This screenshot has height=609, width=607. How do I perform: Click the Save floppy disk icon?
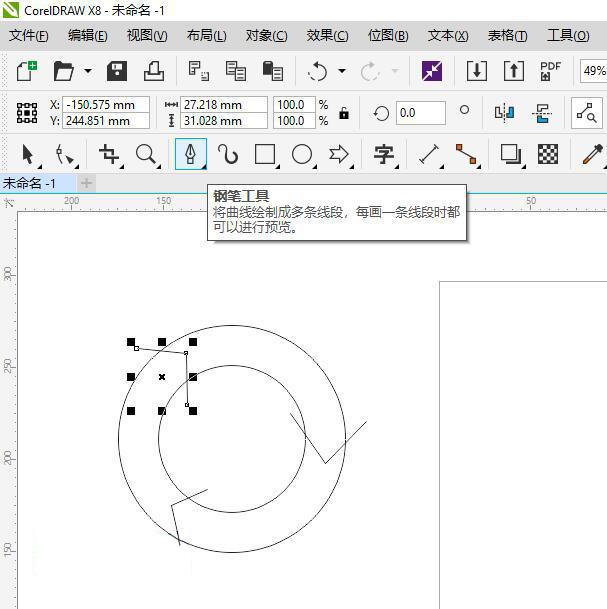[x=117, y=71]
